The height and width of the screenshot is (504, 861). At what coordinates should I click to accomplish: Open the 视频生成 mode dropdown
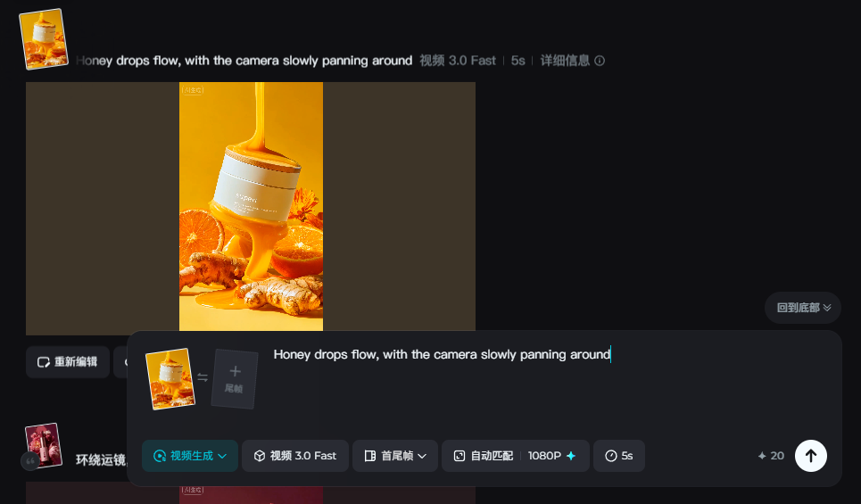tap(190, 456)
